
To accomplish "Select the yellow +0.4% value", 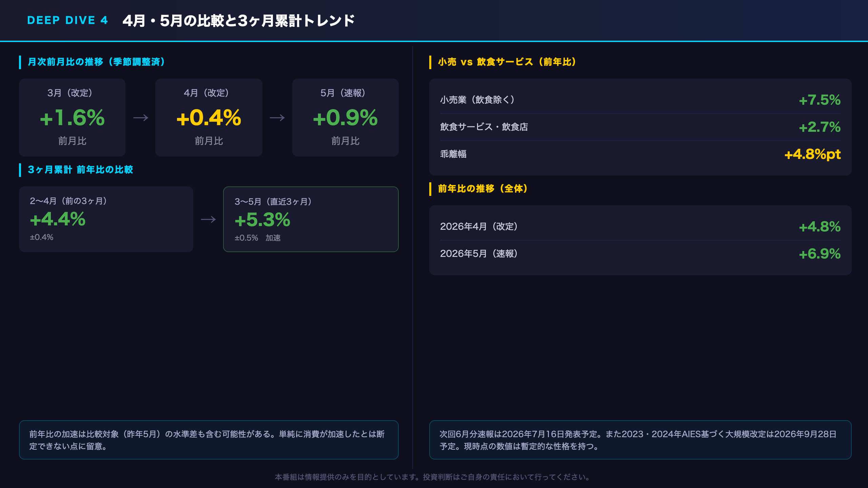I will (x=209, y=118).
